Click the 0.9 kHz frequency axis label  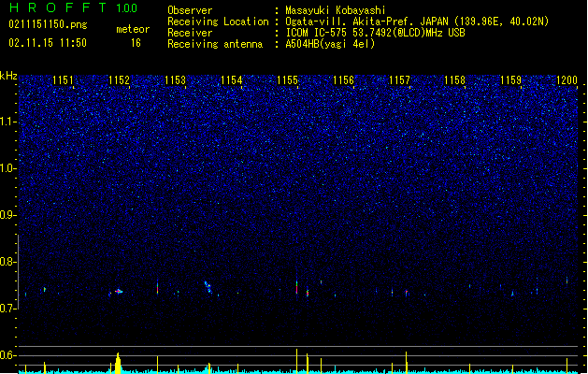click(x=7, y=215)
